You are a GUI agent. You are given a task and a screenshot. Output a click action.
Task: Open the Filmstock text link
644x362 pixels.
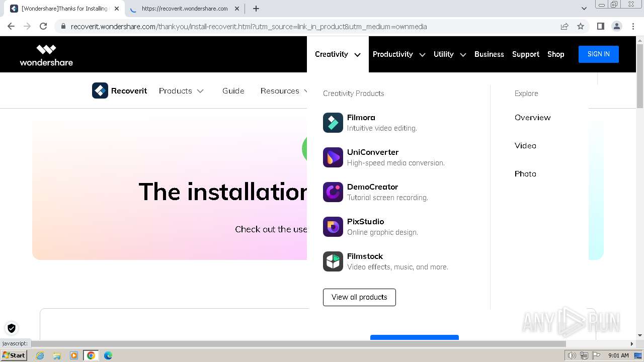pos(365,256)
